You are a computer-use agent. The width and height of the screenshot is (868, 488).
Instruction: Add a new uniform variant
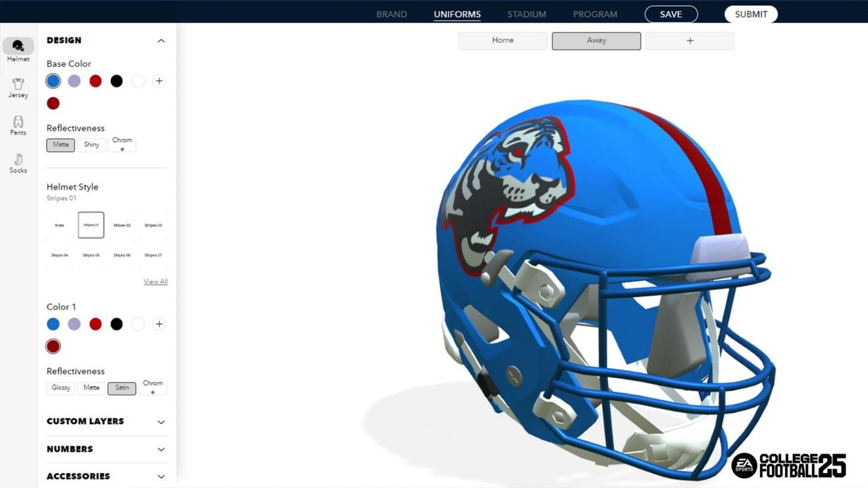[x=689, y=40]
